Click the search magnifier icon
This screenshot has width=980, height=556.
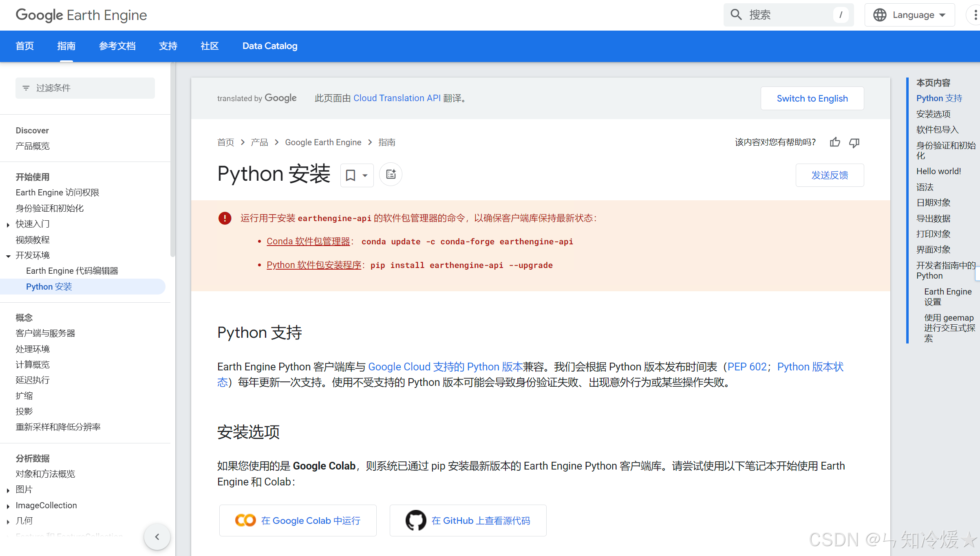coord(736,15)
